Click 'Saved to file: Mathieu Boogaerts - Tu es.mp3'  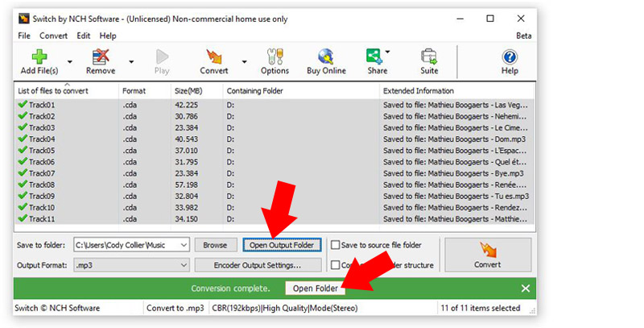[456, 196]
